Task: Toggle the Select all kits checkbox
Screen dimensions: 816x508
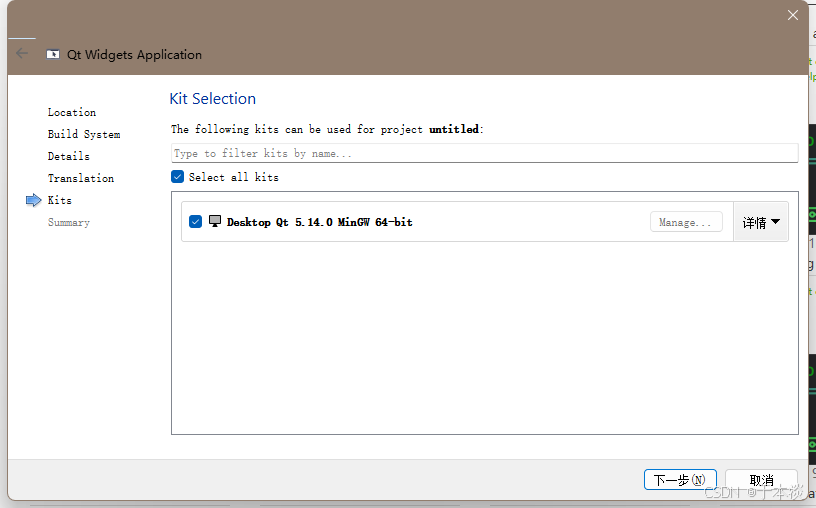Action: pos(177,177)
